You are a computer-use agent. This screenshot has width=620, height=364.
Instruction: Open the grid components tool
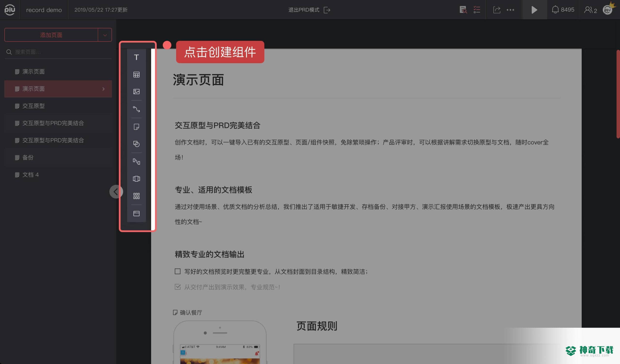(x=136, y=196)
